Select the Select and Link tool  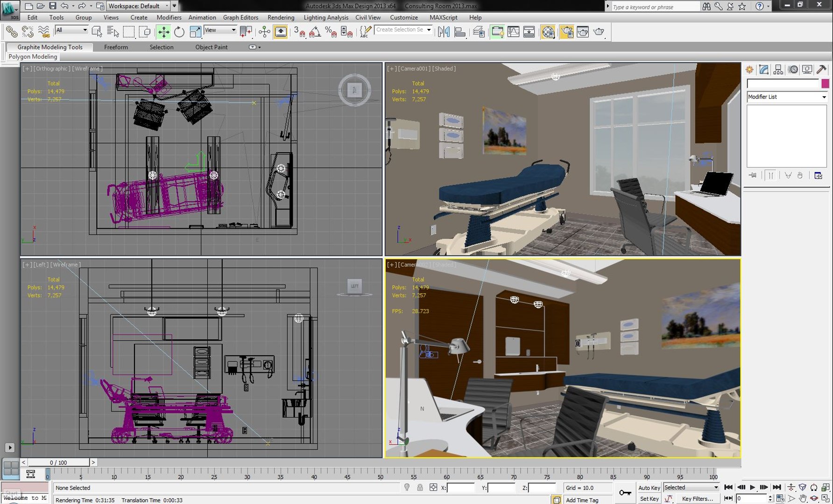click(x=12, y=32)
